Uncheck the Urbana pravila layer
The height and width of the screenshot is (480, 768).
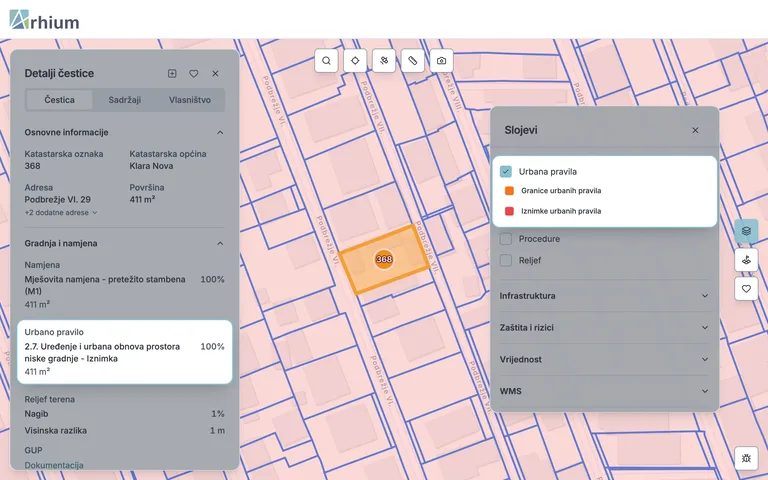(505, 171)
